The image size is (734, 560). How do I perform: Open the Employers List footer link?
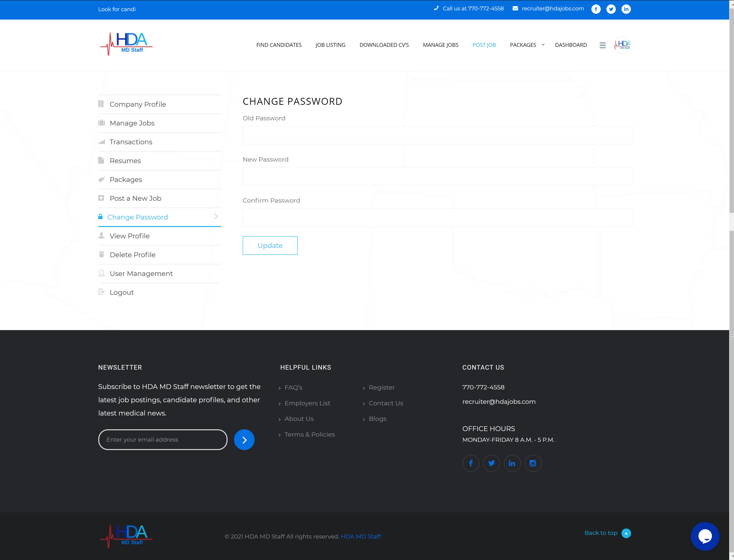(x=307, y=403)
